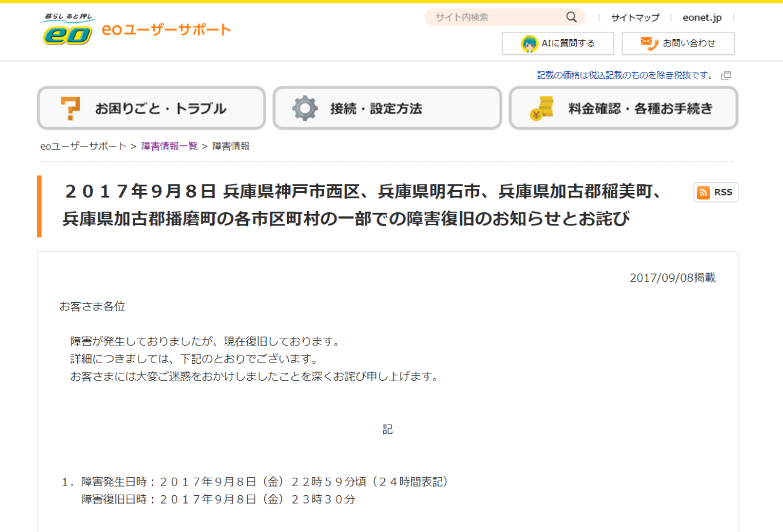This screenshot has width=783, height=532.
Task: Click the eoユーザーサポート header title
Action: click(x=166, y=30)
